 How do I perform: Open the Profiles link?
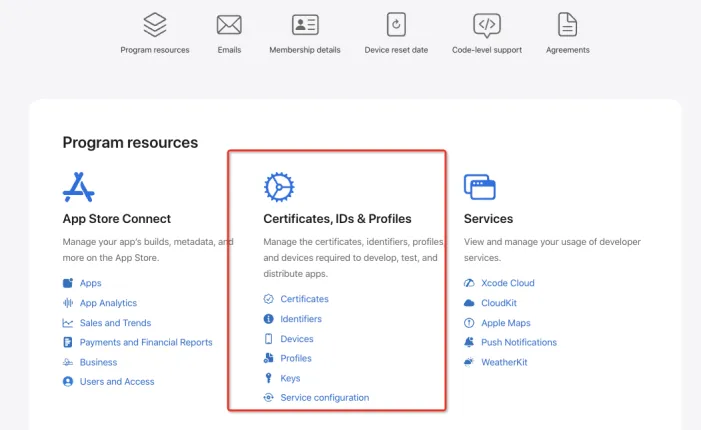click(296, 358)
